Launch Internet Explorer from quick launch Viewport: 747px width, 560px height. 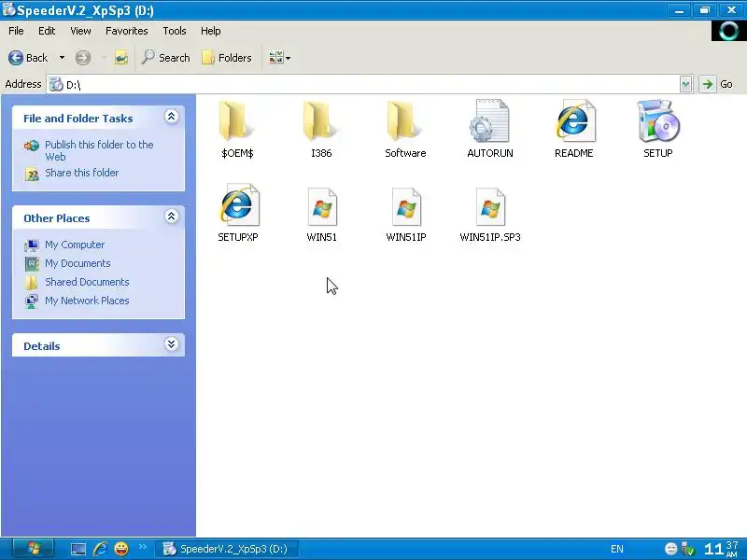[100, 549]
